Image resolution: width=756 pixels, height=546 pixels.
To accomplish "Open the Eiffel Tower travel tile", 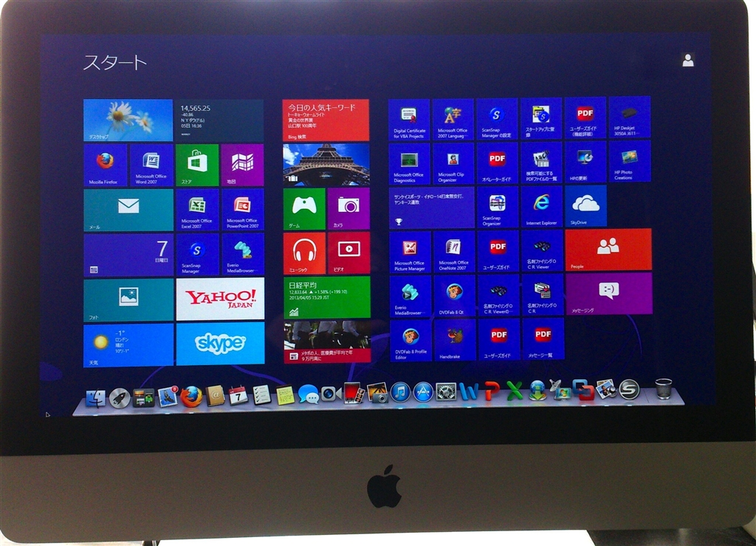I will (x=326, y=165).
